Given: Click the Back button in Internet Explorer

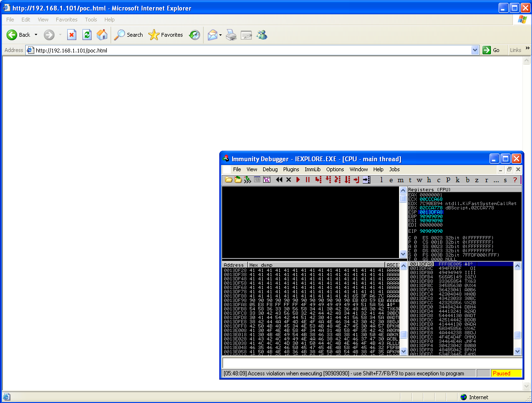Looking at the screenshot, I should (x=19, y=35).
